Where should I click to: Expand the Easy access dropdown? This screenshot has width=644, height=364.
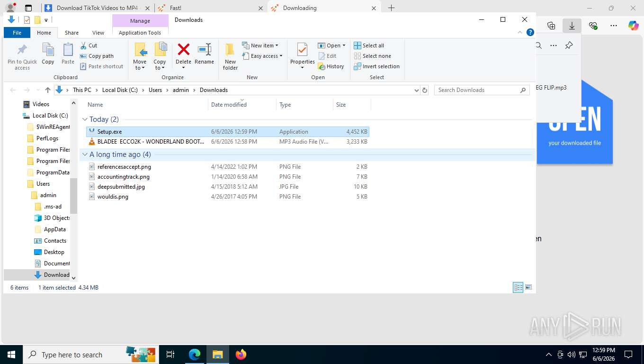(262, 56)
